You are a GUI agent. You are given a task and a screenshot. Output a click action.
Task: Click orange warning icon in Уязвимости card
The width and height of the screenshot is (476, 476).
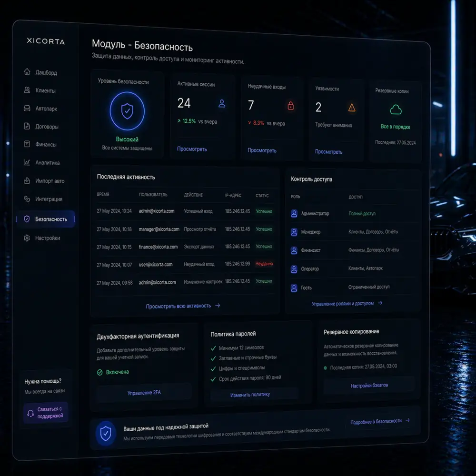click(352, 107)
